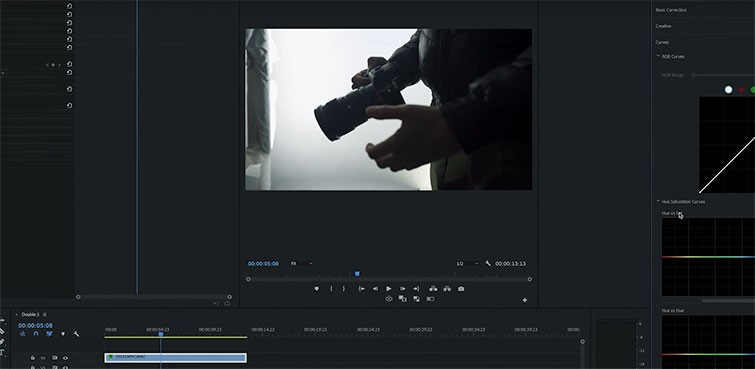Click the Lift button in transport controls
Image resolution: width=755 pixels, height=369 pixels.
point(433,289)
